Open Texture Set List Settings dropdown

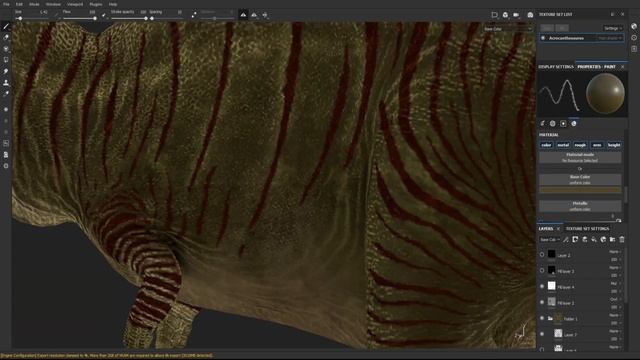point(613,28)
